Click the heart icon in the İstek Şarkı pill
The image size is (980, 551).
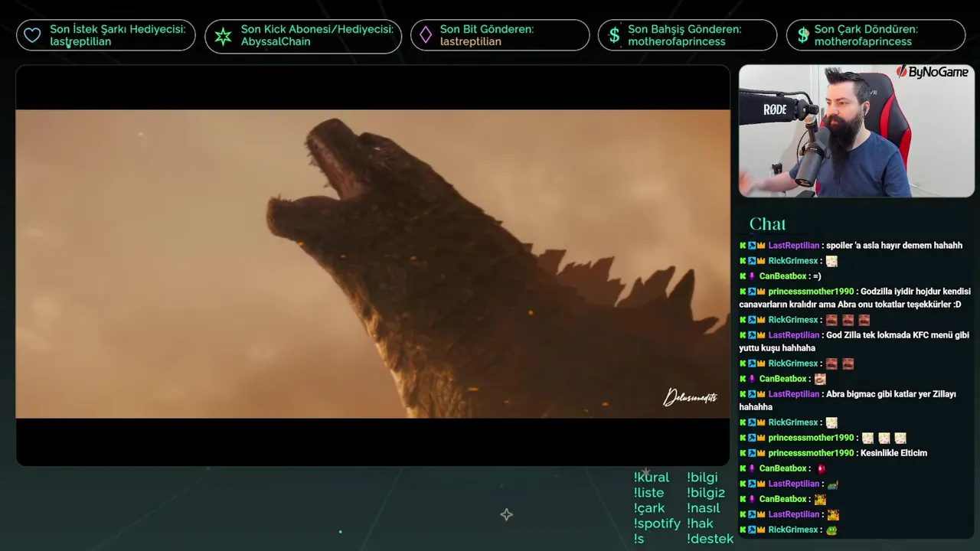32,35
